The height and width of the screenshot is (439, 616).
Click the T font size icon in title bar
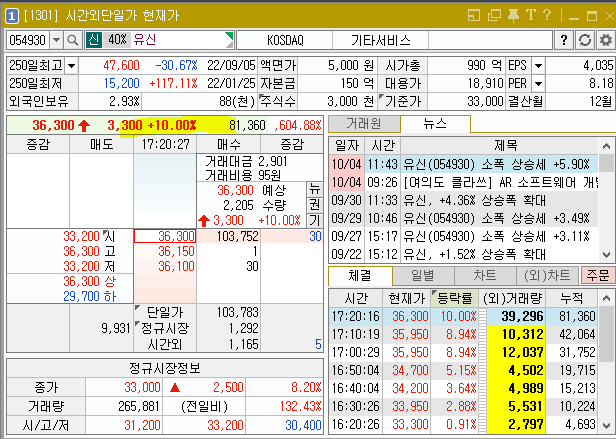pyautogui.click(x=531, y=15)
